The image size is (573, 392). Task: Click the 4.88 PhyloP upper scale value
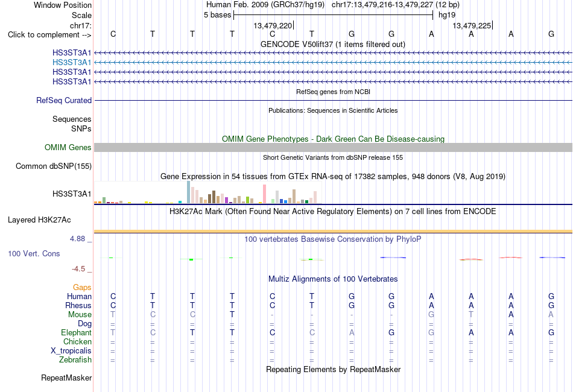click(77, 239)
